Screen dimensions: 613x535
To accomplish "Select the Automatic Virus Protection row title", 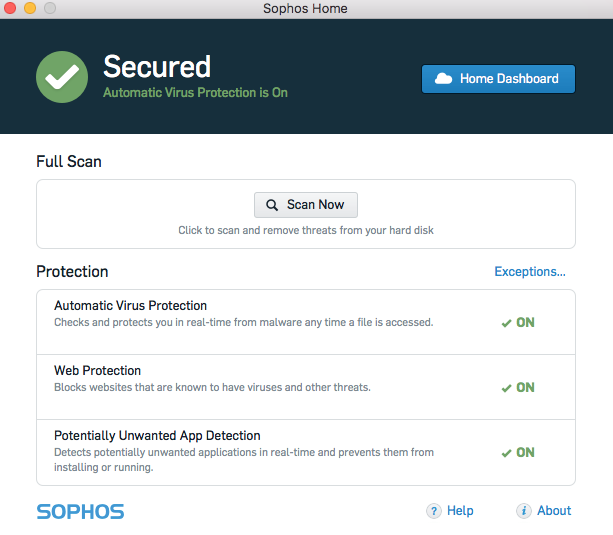I will pos(130,306).
